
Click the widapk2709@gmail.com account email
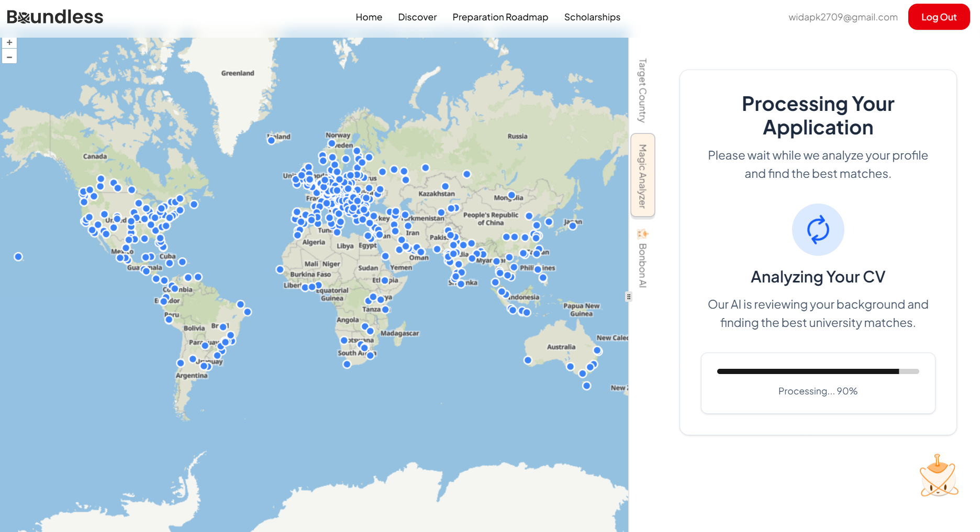coord(843,17)
